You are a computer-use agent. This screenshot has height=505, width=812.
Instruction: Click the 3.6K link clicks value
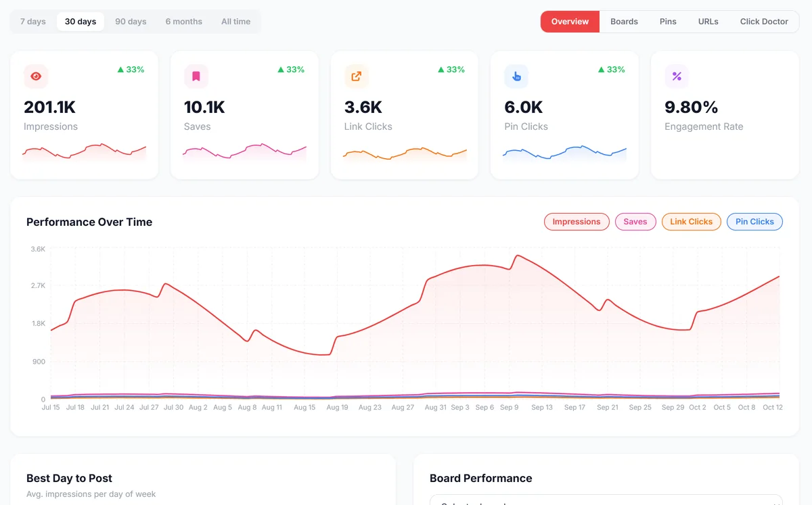click(363, 107)
